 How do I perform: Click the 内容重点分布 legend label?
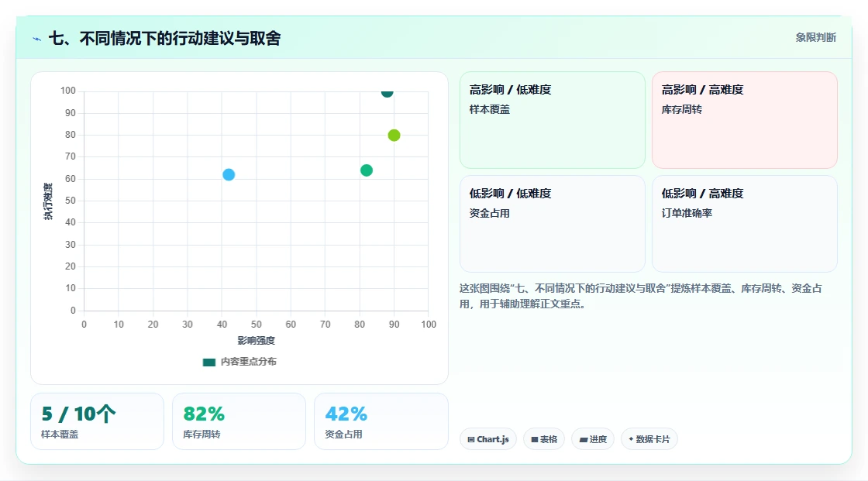click(249, 362)
